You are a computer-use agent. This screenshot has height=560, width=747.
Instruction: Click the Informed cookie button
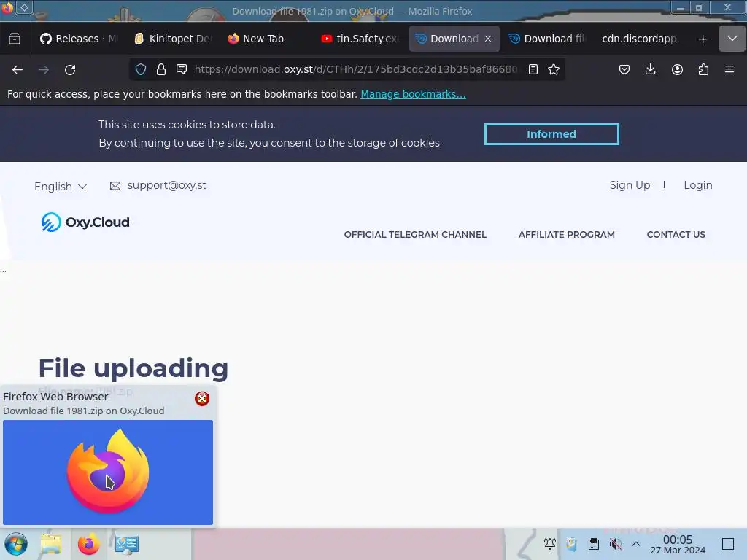pyautogui.click(x=551, y=134)
